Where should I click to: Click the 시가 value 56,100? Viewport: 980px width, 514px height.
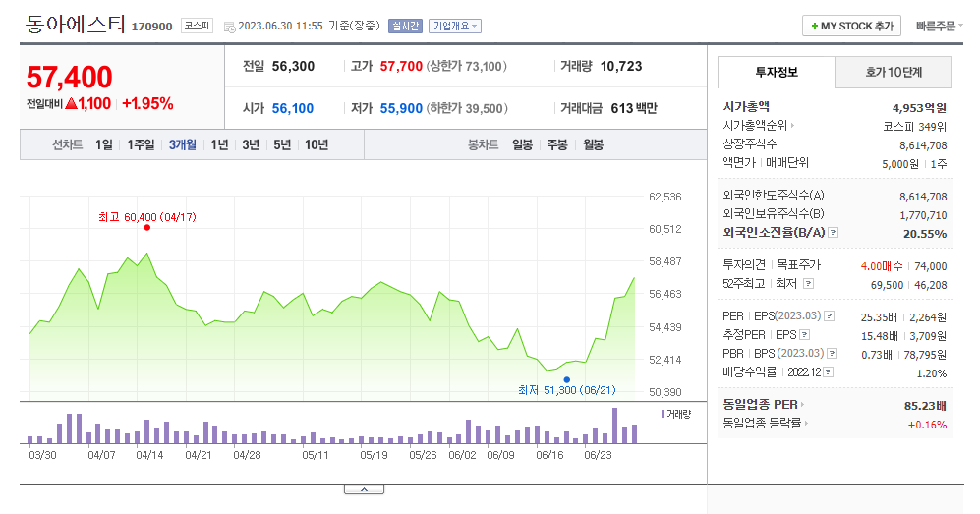click(293, 109)
